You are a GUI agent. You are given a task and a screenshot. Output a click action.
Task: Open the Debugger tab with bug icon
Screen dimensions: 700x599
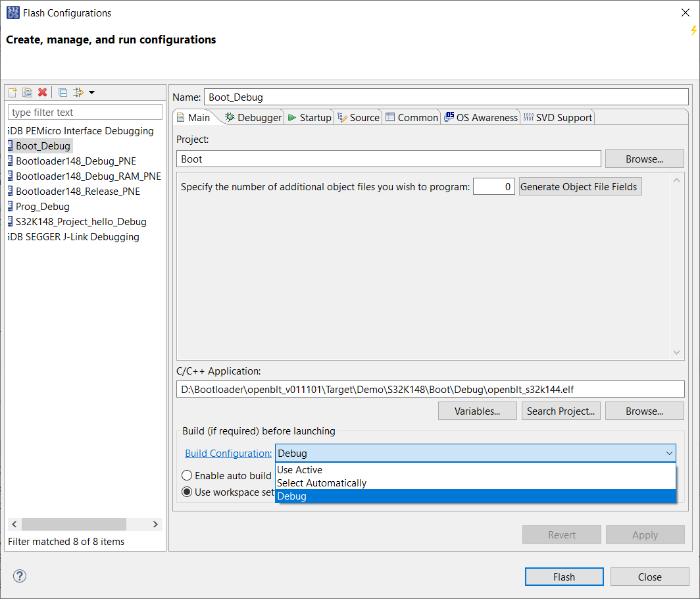253,117
